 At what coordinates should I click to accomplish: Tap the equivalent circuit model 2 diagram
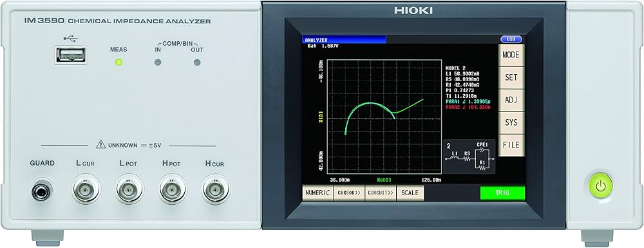pyautogui.click(x=469, y=157)
